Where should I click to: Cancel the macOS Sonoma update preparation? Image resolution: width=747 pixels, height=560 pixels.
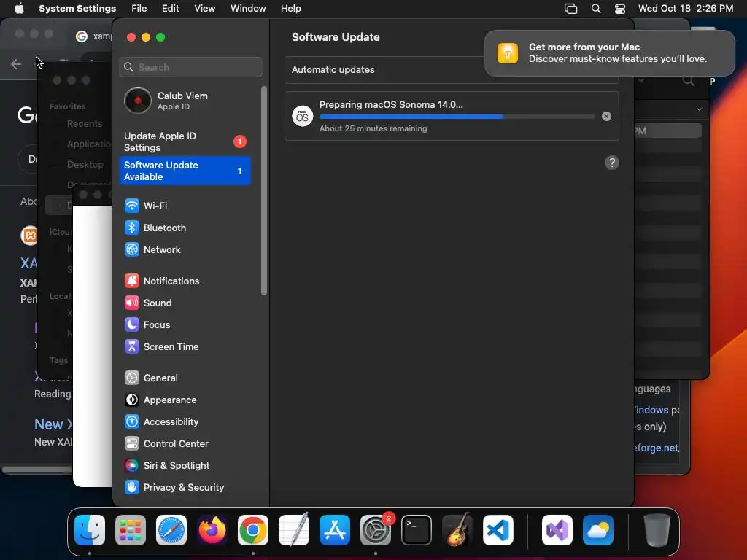pos(606,116)
